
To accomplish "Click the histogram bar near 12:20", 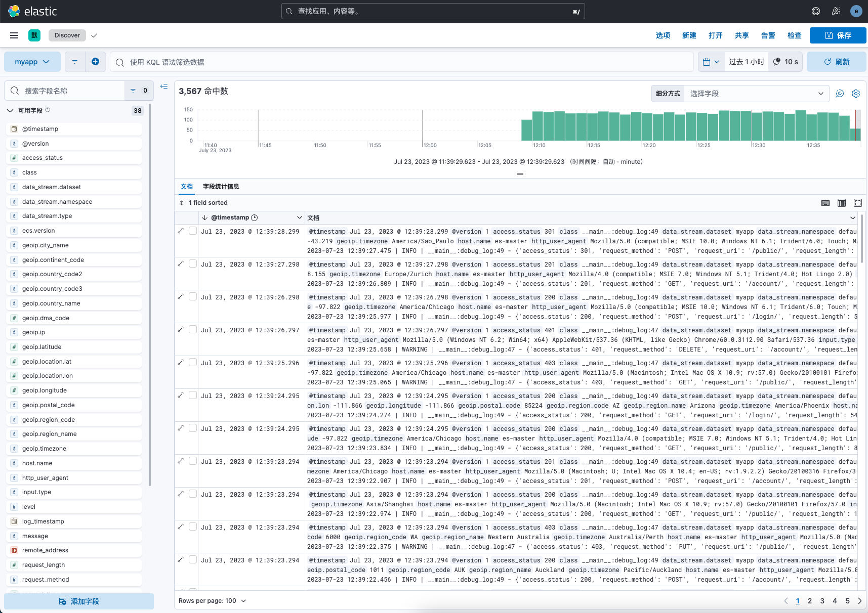I will point(647,127).
